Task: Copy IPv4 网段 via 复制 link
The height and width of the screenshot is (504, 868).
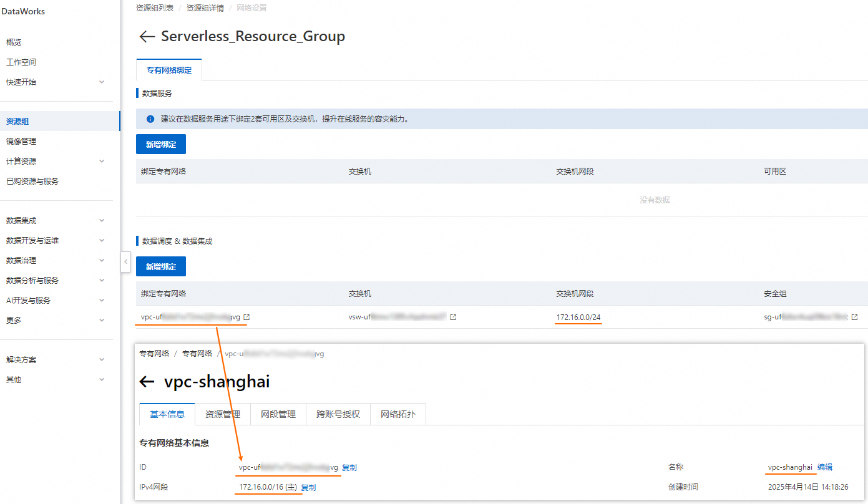Action: (309, 488)
